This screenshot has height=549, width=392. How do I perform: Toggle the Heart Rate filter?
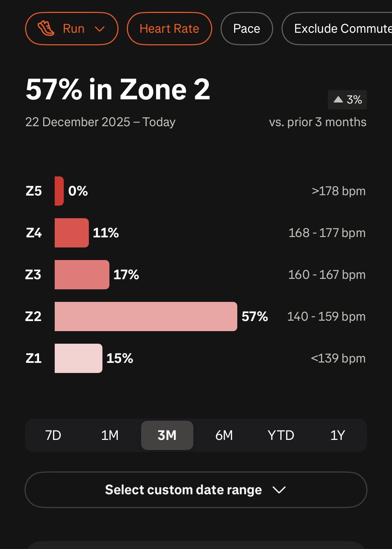pyautogui.click(x=169, y=29)
